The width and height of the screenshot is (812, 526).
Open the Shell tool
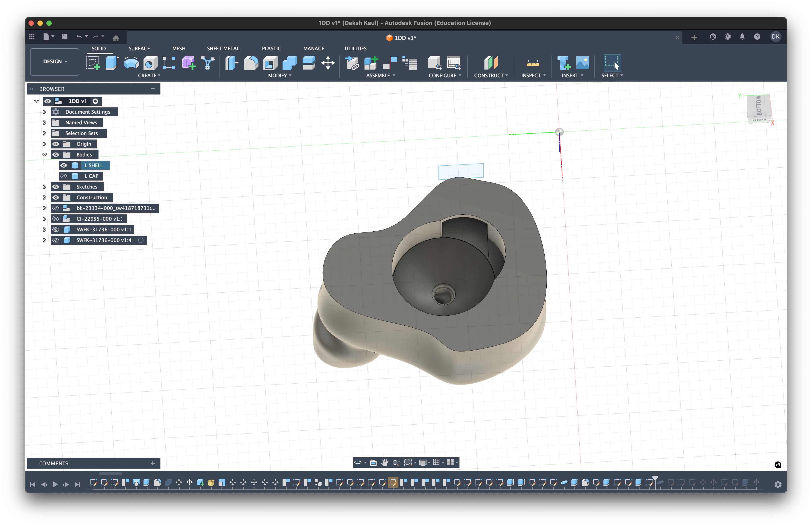coord(270,62)
